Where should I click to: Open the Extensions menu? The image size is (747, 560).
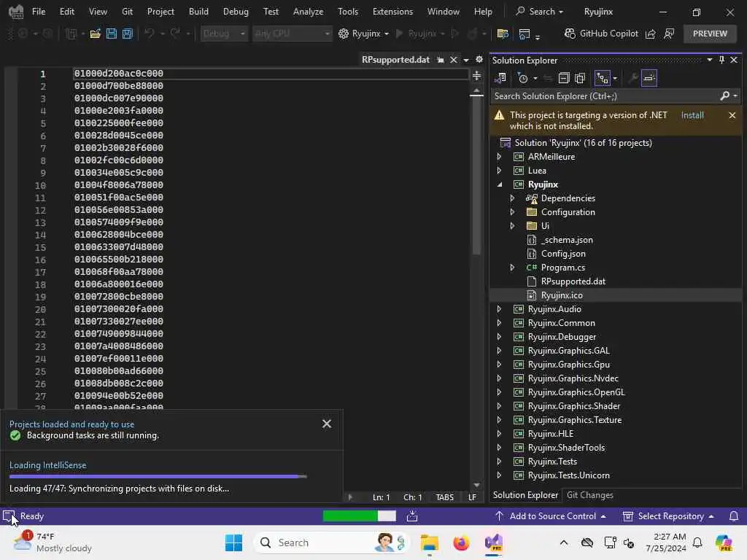click(x=392, y=12)
